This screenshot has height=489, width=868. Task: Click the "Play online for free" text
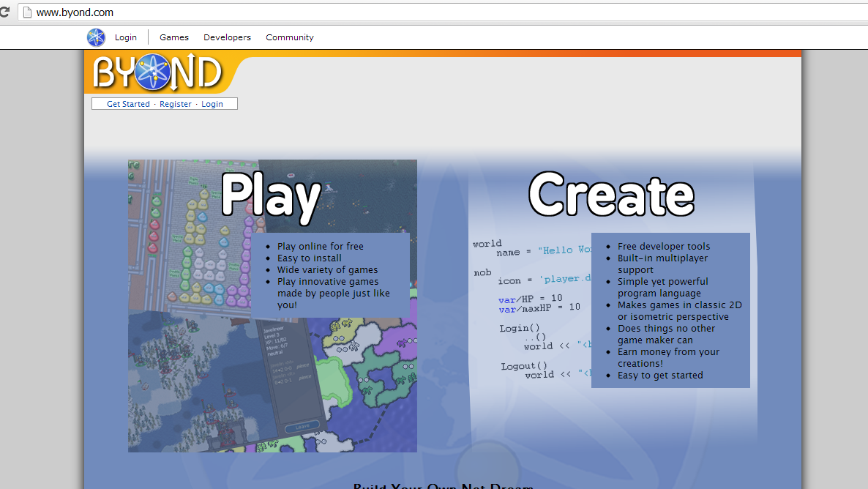click(321, 247)
